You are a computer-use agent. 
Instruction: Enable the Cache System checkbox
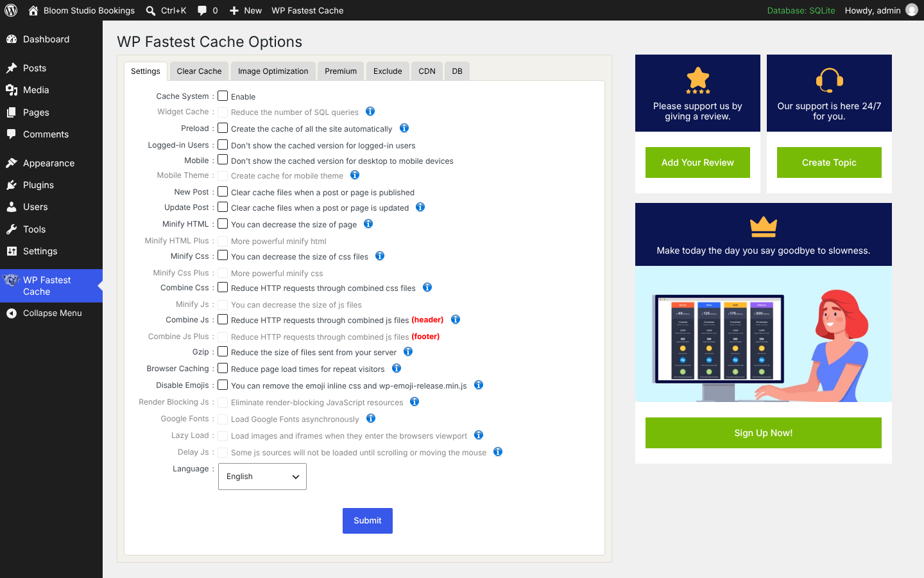point(223,96)
